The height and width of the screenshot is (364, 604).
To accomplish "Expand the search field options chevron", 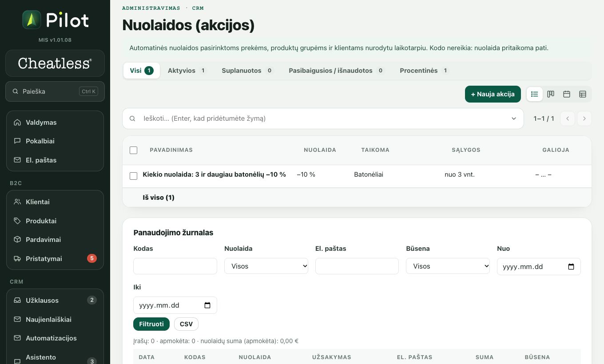I will [x=514, y=119].
